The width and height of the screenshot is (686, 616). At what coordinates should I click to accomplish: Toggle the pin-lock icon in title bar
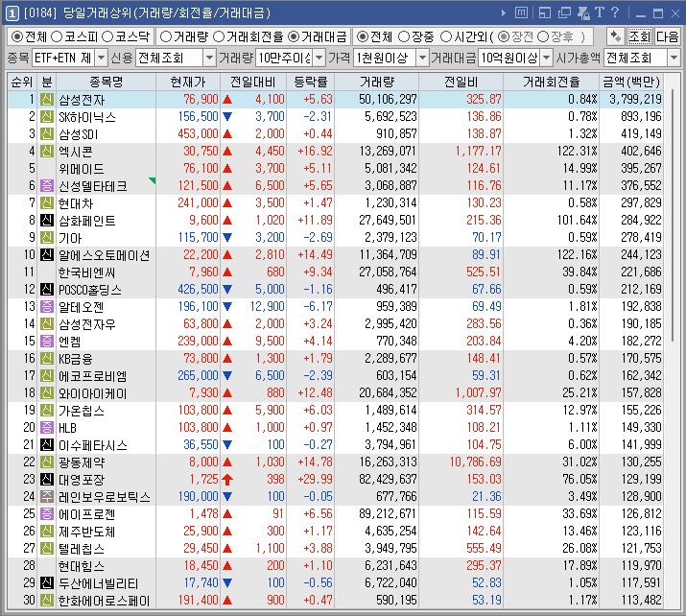click(x=583, y=13)
